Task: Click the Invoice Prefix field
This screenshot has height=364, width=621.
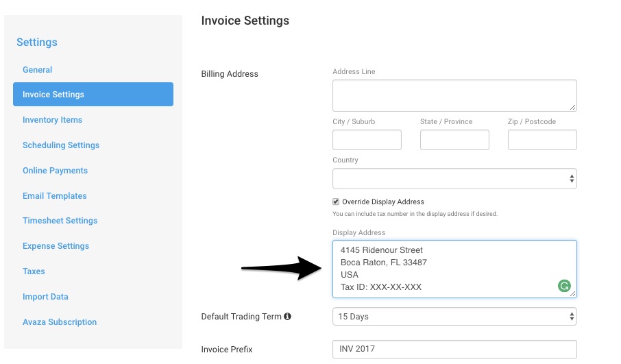Action: 454,349
